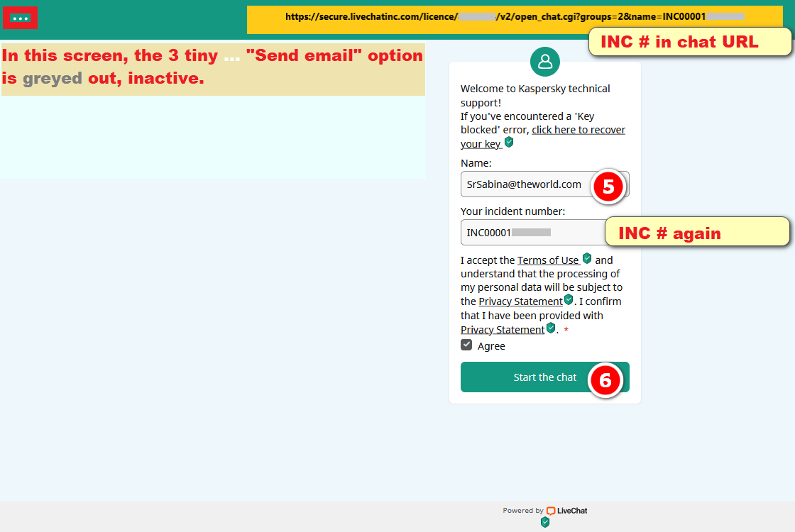Click the shield icon below Powered by LiveChat
The height and width of the screenshot is (532, 795).
pos(545,522)
